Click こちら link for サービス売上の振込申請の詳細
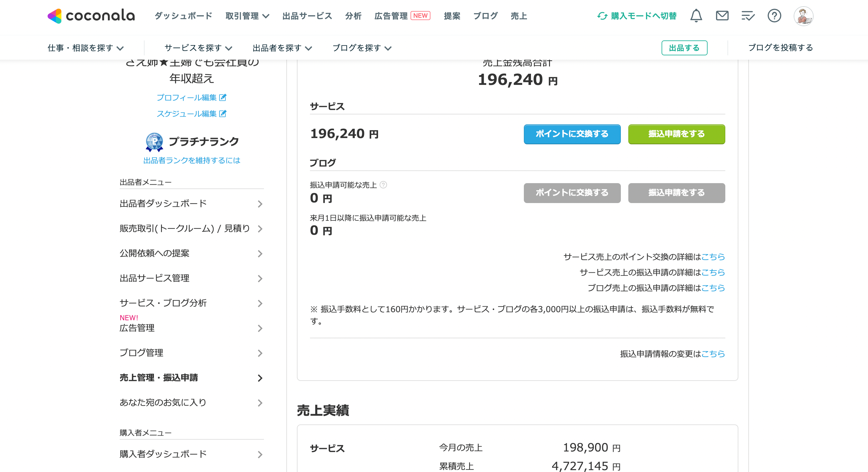Viewport: 868px width, 472px height. pos(713,272)
